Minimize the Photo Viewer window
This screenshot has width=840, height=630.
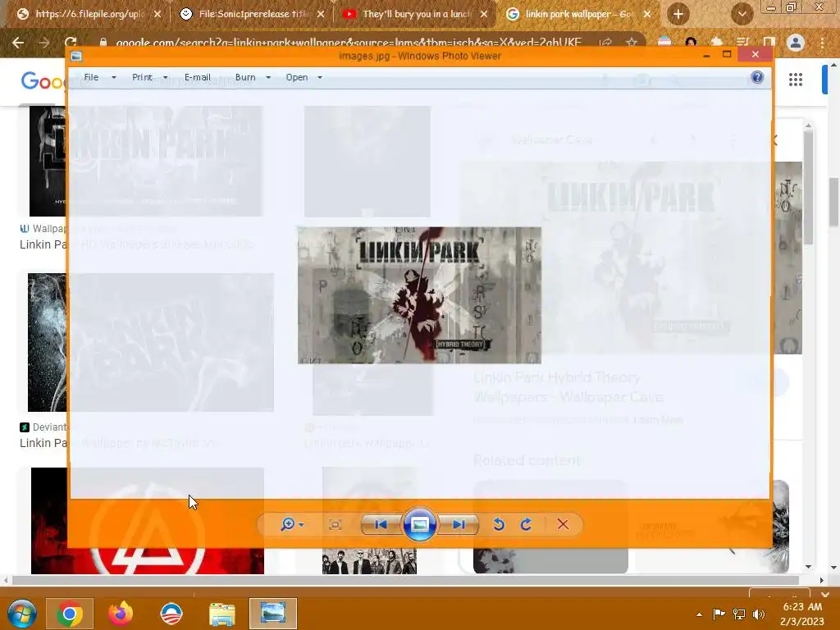(x=706, y=55)
